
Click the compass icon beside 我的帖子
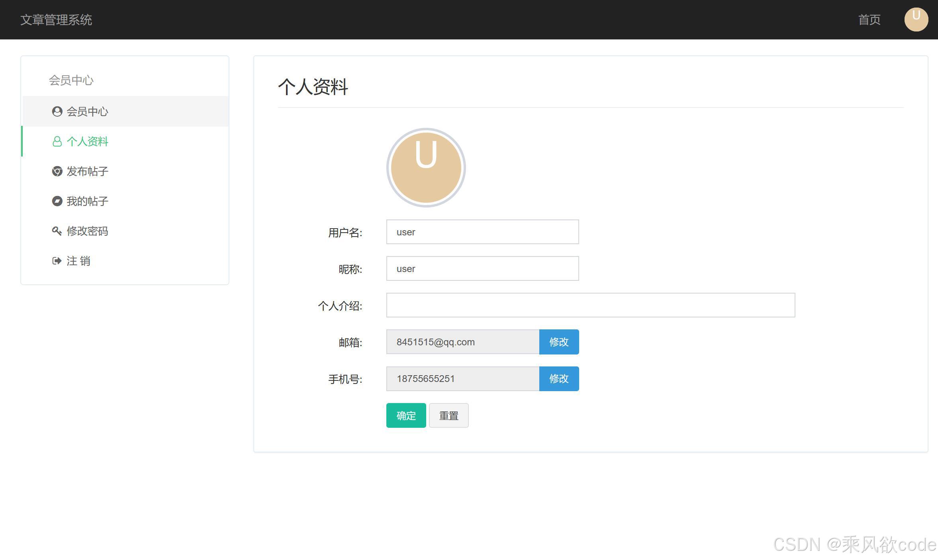point(57,201)
